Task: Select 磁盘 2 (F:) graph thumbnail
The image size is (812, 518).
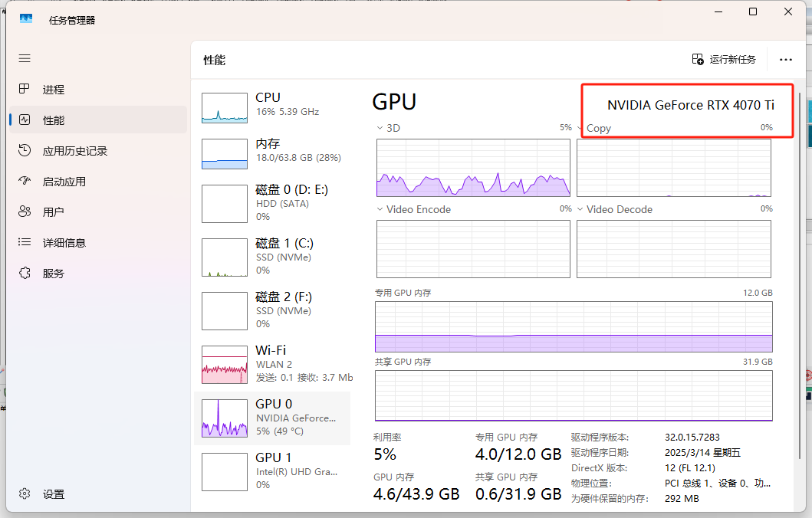Action: 225,311
